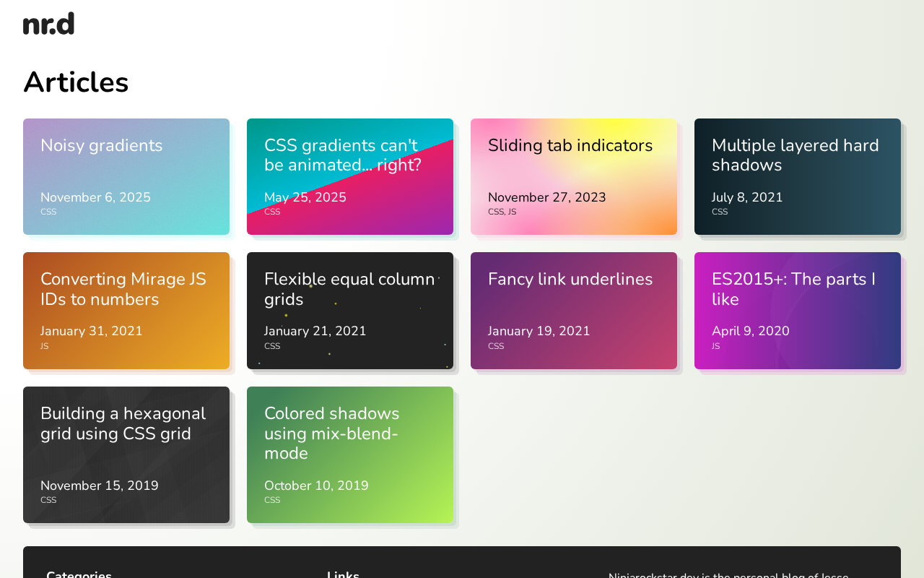
Task: Click the nr.d site logo
Action: click(48, 24)
